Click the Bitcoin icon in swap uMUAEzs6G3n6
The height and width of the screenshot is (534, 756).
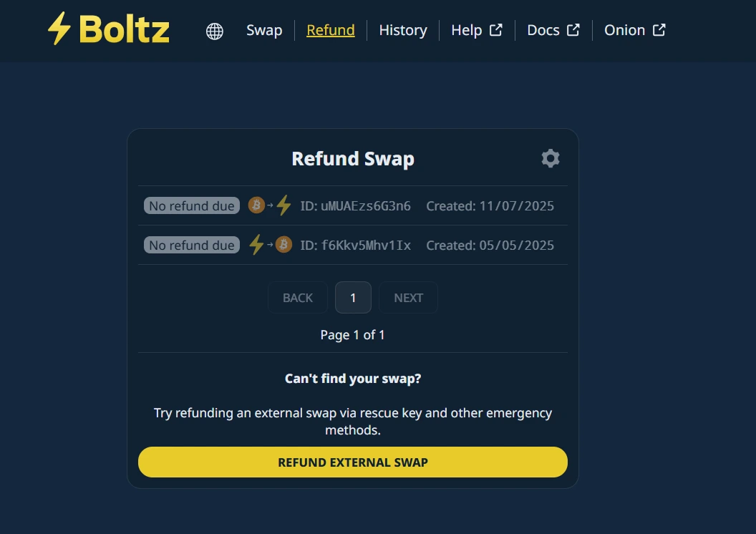click(x=256, y=205)
